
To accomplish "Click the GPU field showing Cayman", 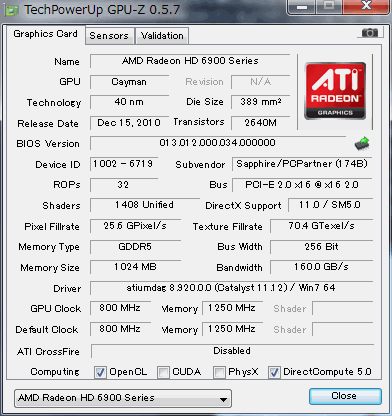I will click(129, 82).
